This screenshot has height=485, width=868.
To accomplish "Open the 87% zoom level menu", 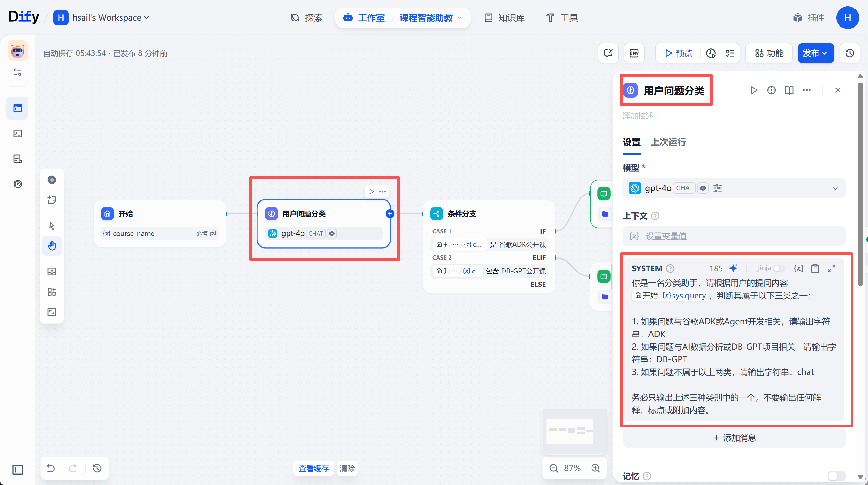I will (x=572, y=468).
